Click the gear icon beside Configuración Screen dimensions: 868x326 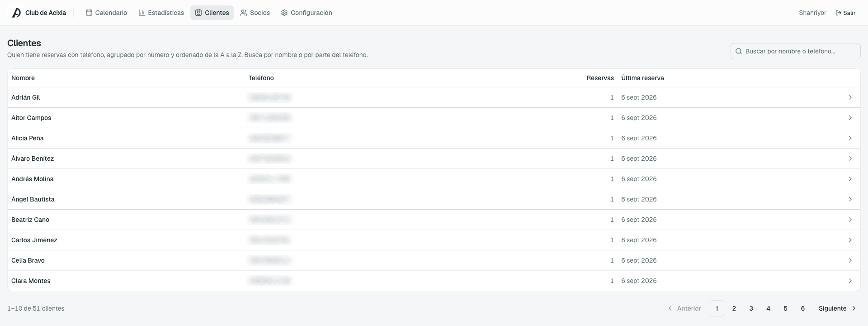point(284,13)
